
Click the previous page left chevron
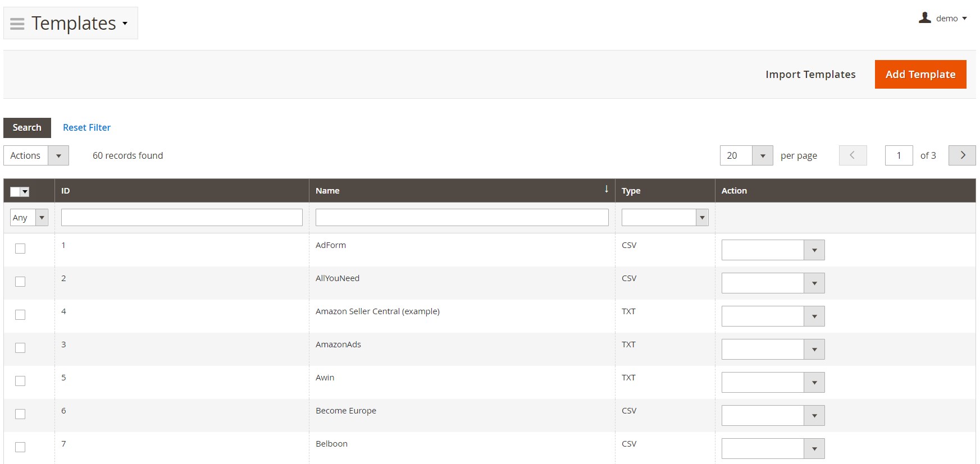[853, 155]
